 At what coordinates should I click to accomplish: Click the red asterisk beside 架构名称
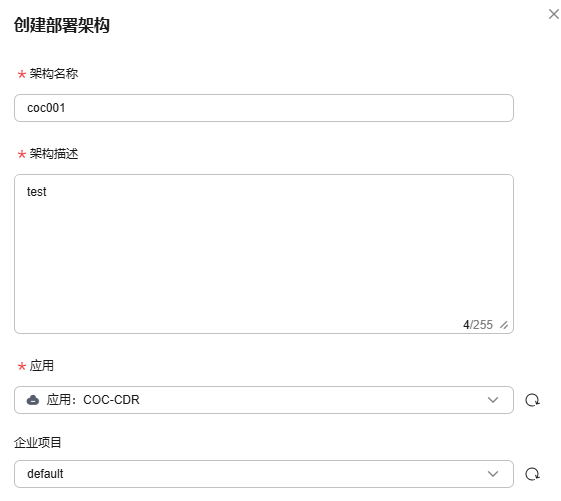[22, 74]
